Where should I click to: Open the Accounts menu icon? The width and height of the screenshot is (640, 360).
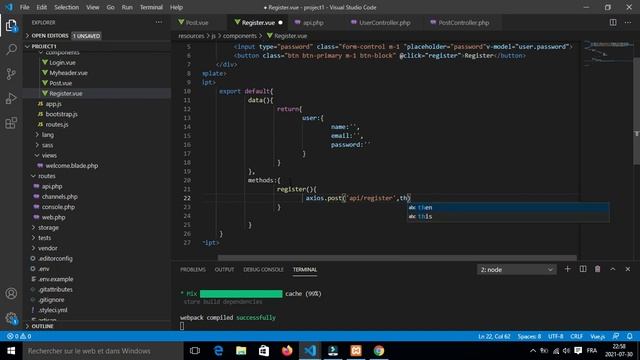(11, 293)
